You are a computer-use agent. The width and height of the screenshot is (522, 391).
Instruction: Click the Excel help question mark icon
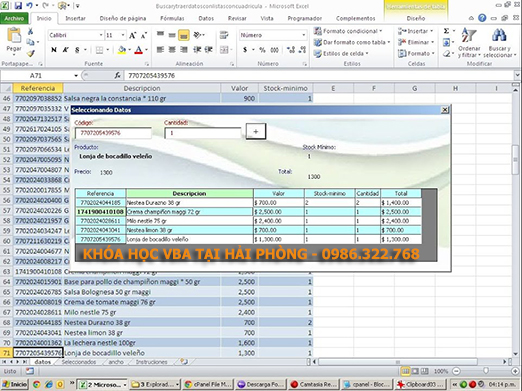tap(482, 18)
